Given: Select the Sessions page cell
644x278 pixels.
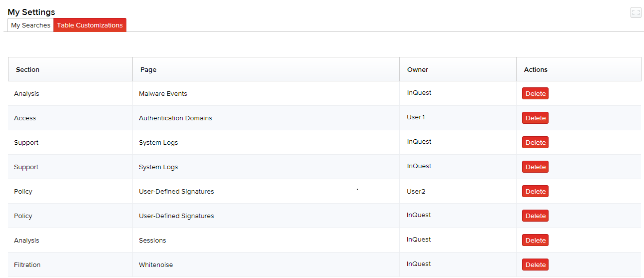Looking at the screenshot, I should click(x=152, y=241).
